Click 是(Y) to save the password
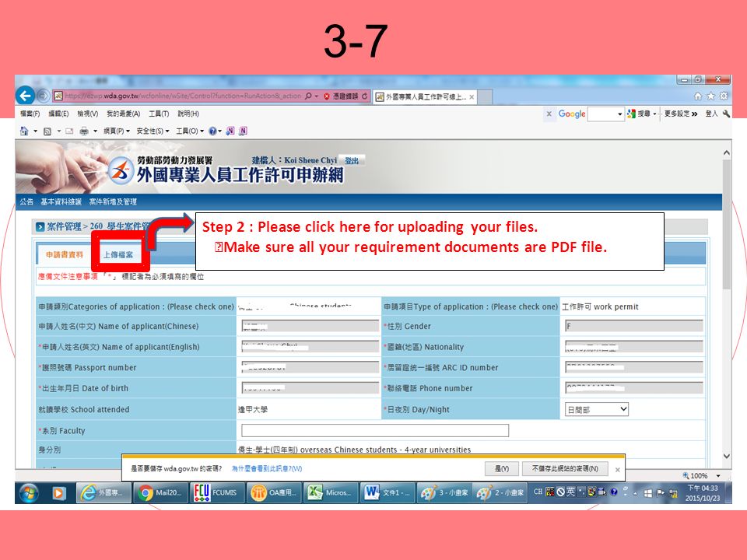Screen dimensions: 747x560 pos(501,469)
